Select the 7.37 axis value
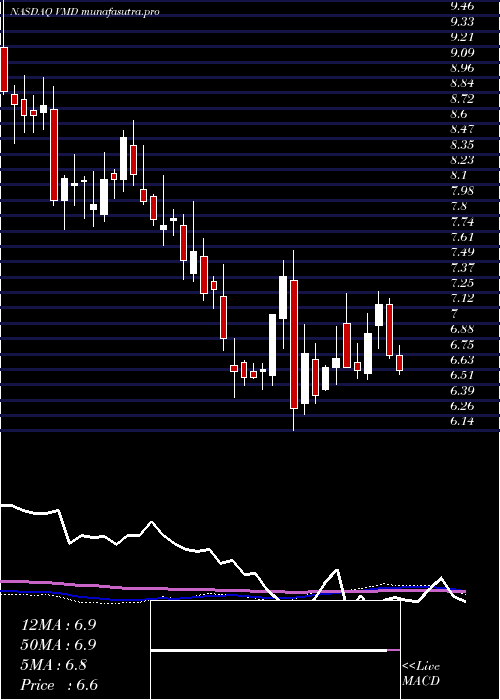Screen dimensions: 500x700 [462, 268]
